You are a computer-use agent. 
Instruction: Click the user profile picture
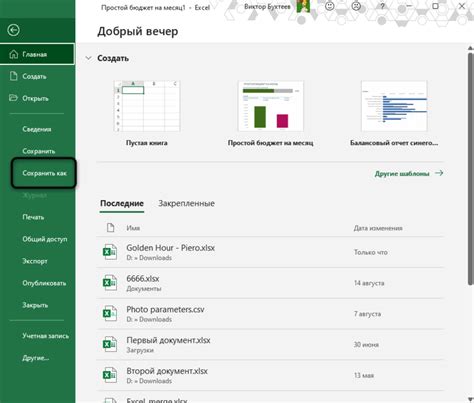tap(303, 6)
